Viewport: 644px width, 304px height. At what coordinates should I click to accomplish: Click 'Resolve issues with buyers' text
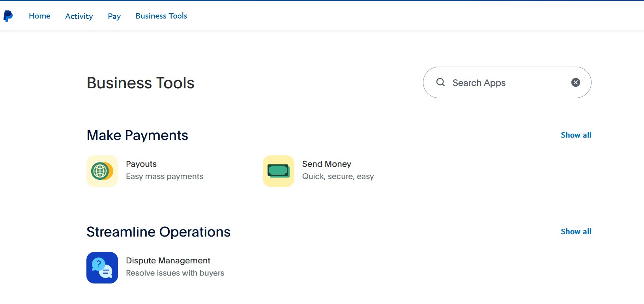175,273
